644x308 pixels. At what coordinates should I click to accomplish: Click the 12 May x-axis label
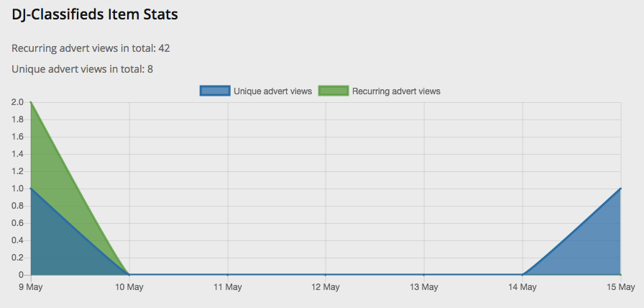click(x=326, y=287)
